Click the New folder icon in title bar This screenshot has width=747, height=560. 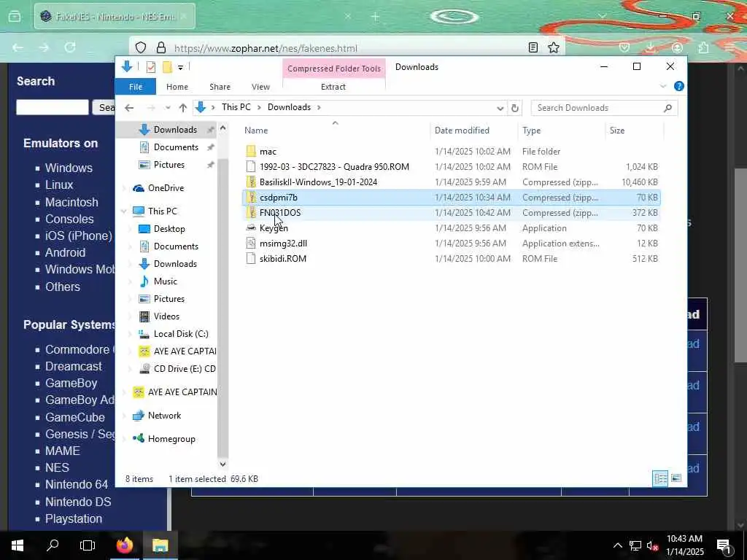(x=167, y=67)
